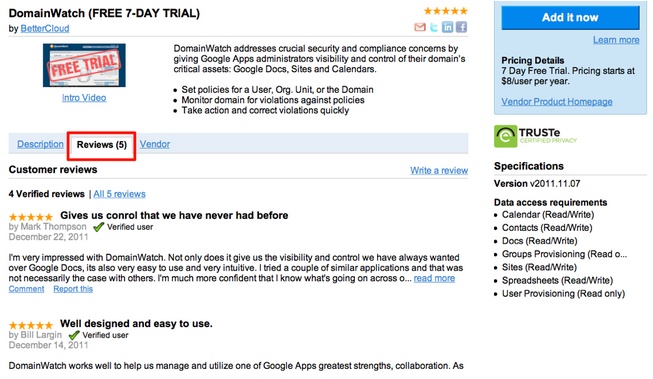This screenshot has height=379, width=653.
Task: Share listing on Twitter icon
Action: (x=434, y=27)
